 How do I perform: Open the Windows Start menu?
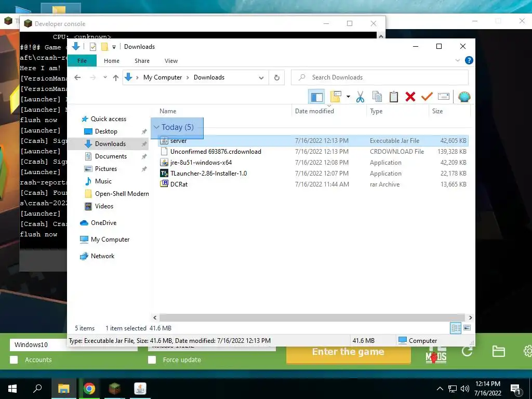point(12,389)
